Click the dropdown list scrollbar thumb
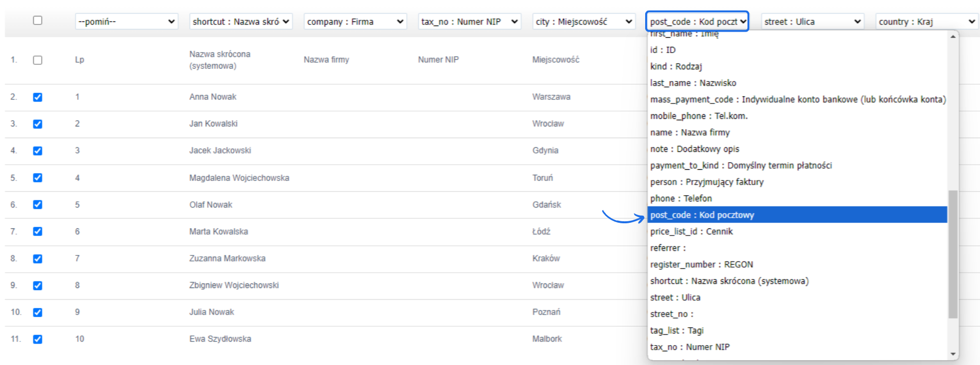This screenshot has height=365, width=980. pos(952,254)
